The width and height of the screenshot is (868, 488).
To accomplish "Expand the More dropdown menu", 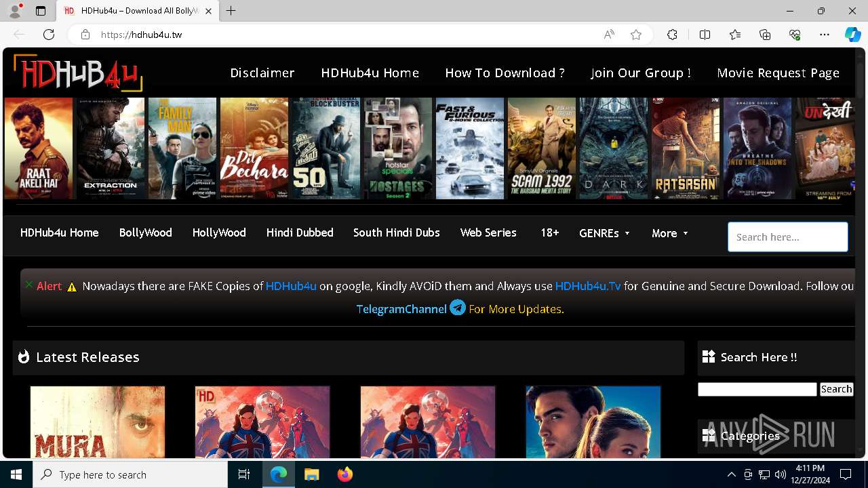I will (670, 233).
